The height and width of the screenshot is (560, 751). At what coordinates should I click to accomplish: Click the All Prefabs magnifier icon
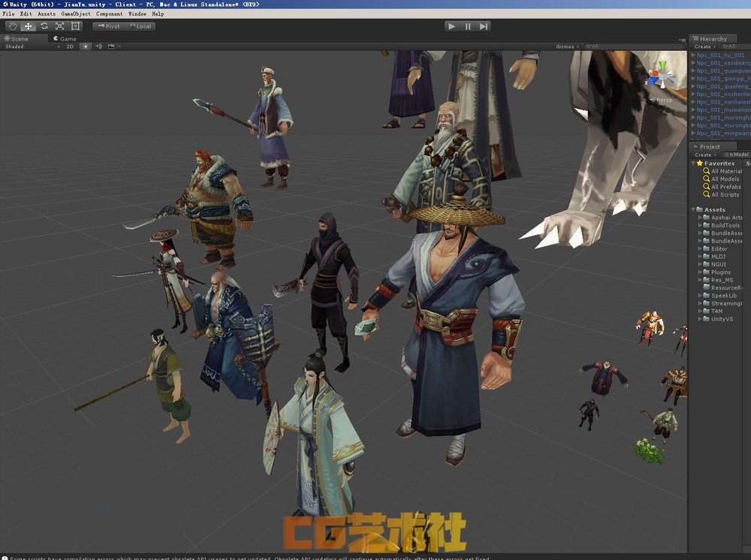[706, 187]
